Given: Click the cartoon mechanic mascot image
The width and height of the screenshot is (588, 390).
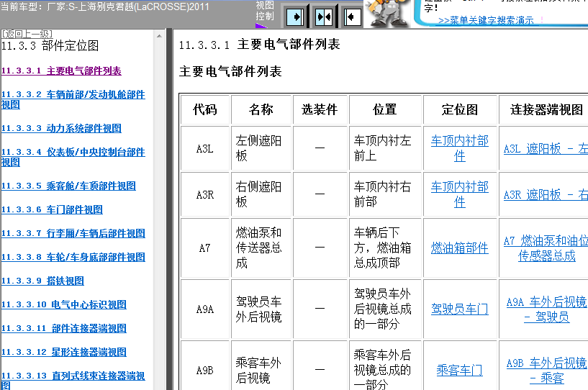Looking at the screenshot, I should pos(388,13).
